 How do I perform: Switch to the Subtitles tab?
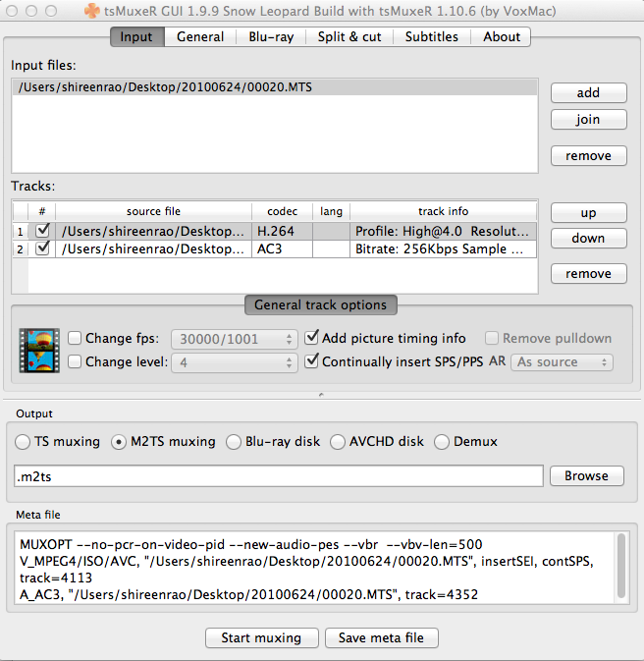431,36
